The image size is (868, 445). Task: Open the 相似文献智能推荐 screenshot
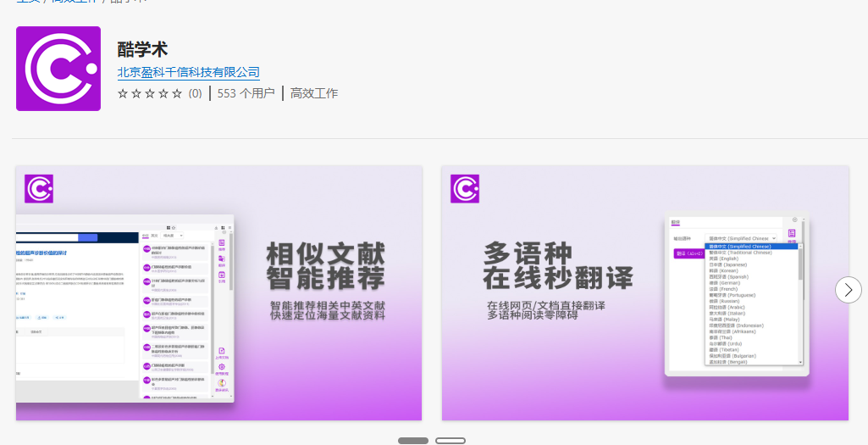pos(218,292)
